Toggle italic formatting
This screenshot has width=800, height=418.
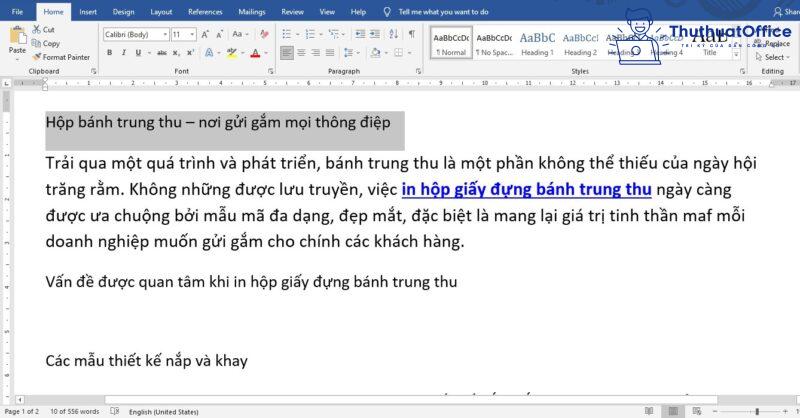pyautogui.click(x=123, y=53)
